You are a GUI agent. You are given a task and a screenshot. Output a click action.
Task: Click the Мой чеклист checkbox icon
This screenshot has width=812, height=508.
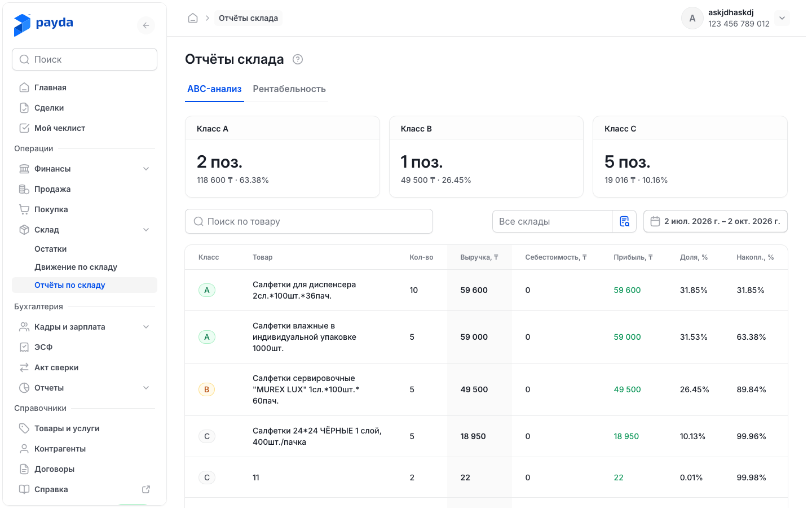[24, 128]
